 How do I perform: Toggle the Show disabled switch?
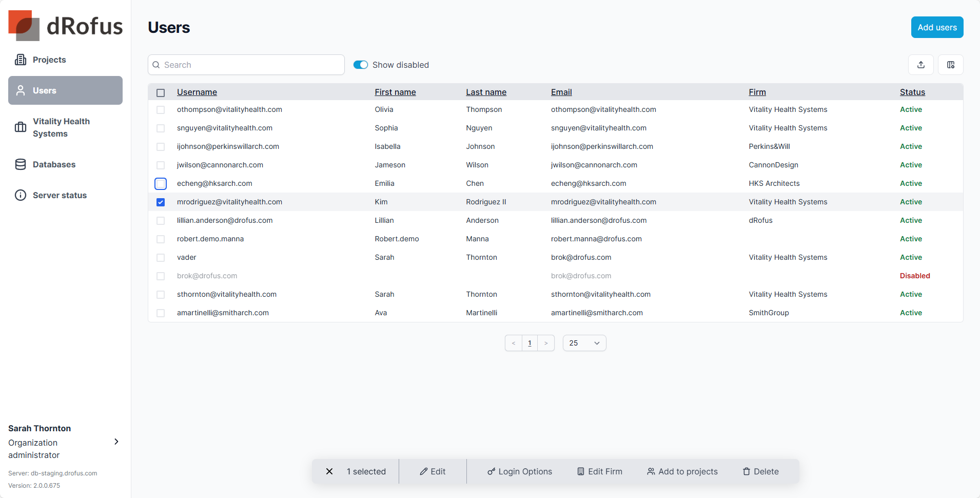pos(361,65)
